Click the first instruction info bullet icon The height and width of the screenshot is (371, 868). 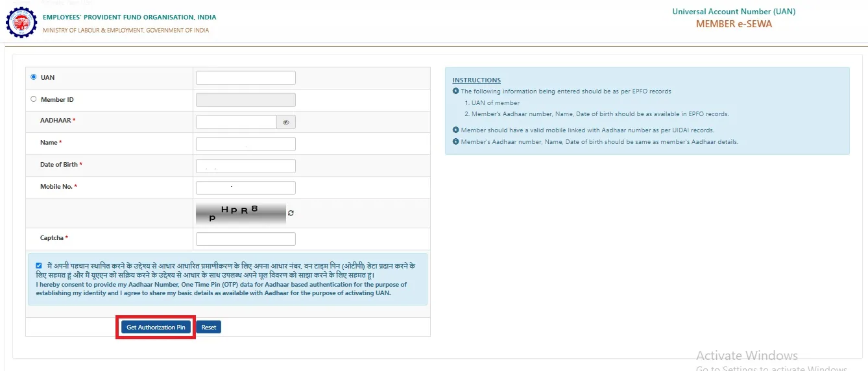pyautogui.click(x=455, y=91)
